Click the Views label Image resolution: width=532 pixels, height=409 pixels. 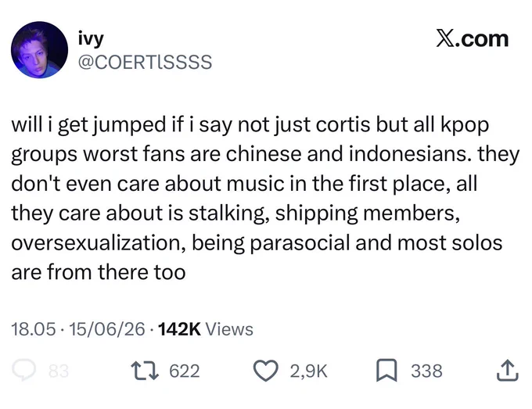pyautogui.click(x=230, y=329)
